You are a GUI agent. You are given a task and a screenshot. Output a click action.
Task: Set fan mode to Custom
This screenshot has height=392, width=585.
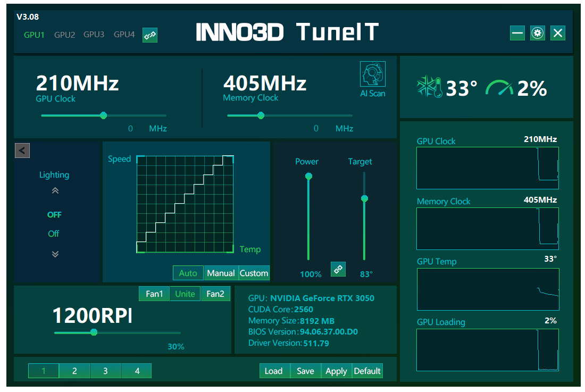254,273
